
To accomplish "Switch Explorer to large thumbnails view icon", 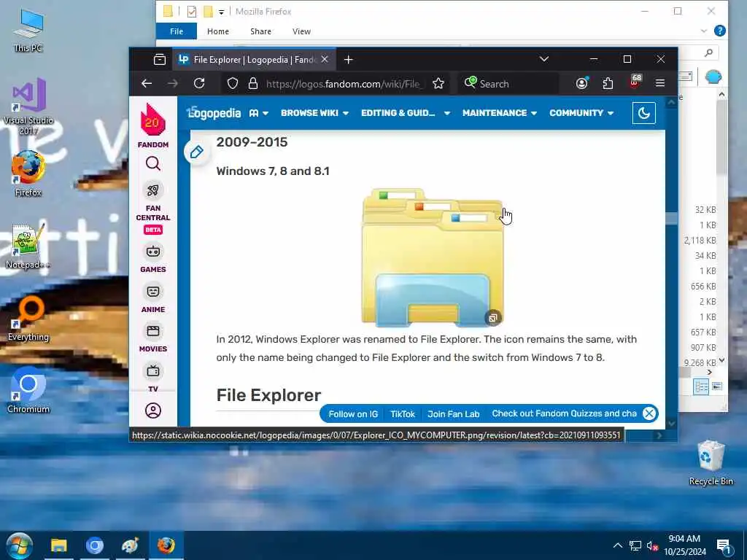I will click(x=717, y=386).
